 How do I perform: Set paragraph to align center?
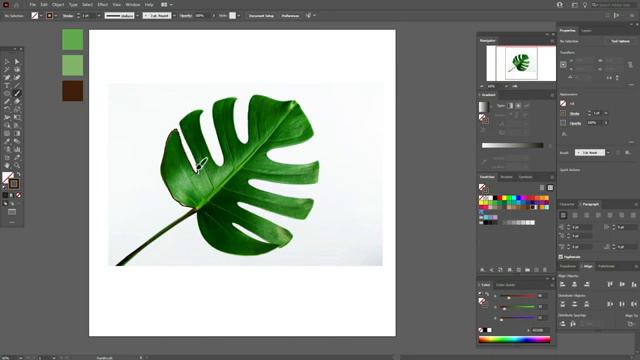[x=575, y=215]
